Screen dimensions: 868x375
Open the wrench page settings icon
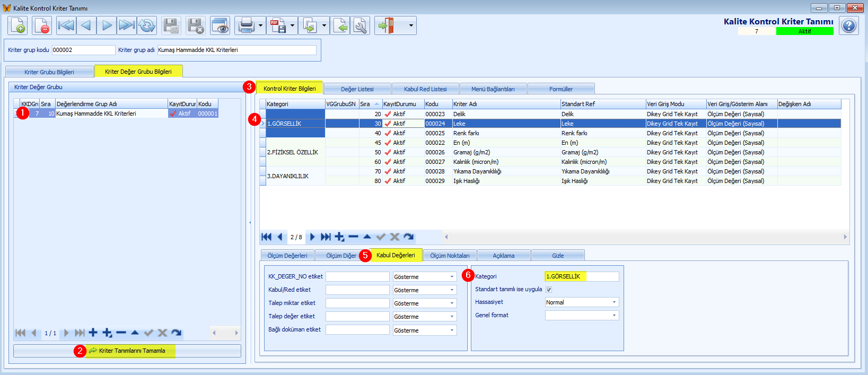361,25
